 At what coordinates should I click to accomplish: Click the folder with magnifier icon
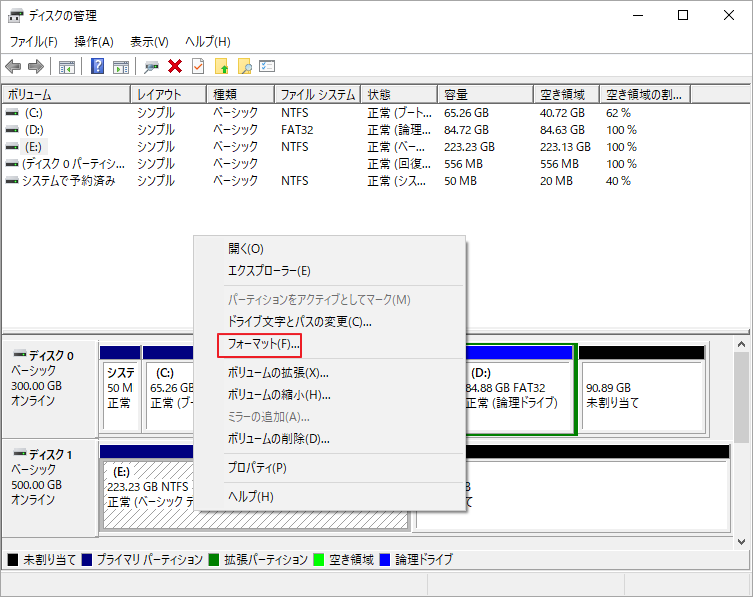(x=244, y=66)
